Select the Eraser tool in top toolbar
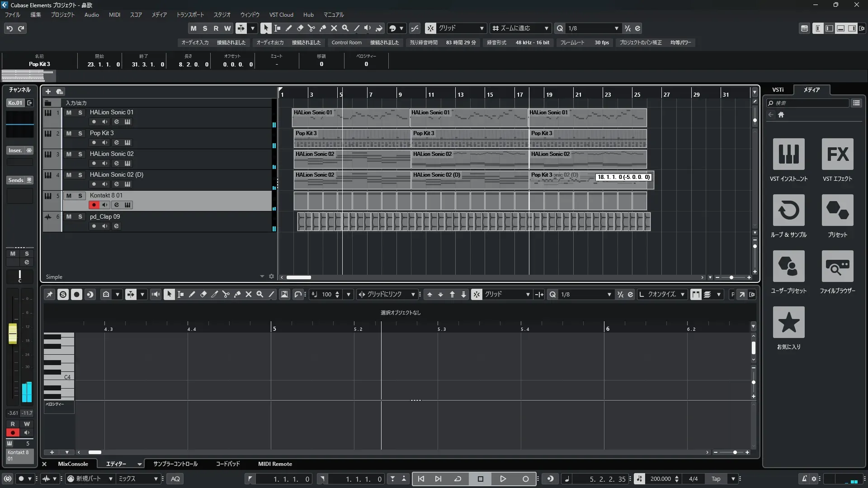This screenshot has height=488, width=868. point(300,28)
